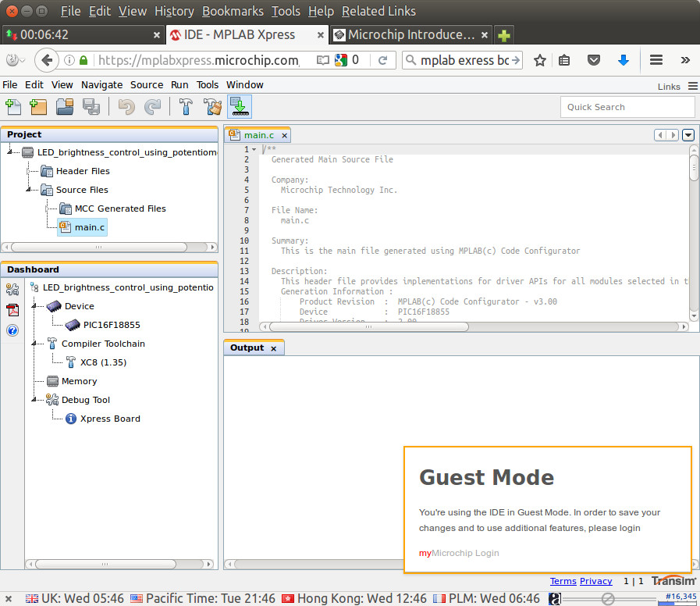Click the browser URL address bar
The height and width of the screenshot is (606, 700).
point(199,60)
